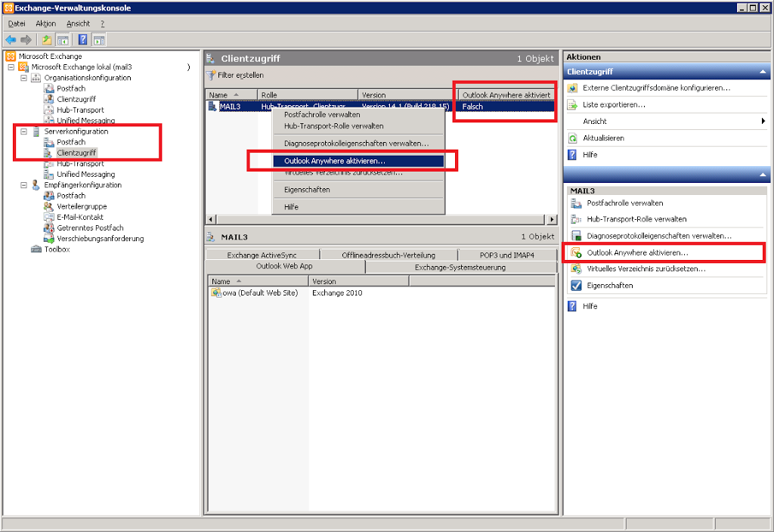Expand the Ansicht submenu arrow

point(763,121)
